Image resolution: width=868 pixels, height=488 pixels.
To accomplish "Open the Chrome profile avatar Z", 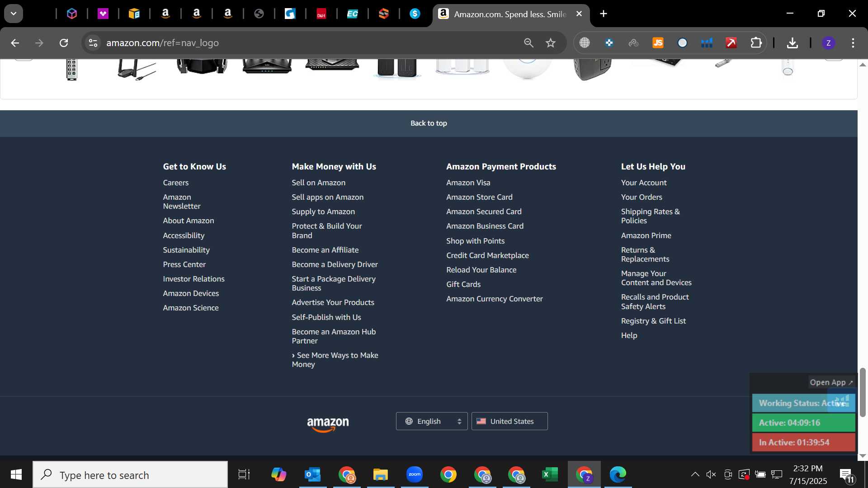I will [828, 43].
